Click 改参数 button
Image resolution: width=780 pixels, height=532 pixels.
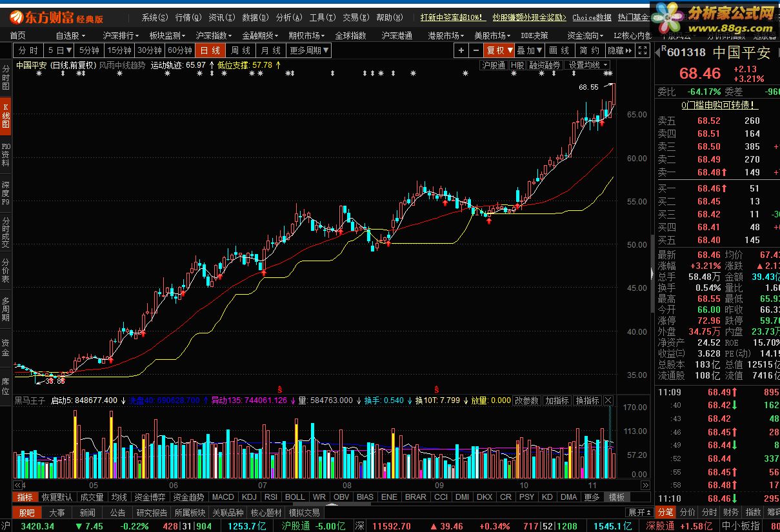(x=526, y=400)
